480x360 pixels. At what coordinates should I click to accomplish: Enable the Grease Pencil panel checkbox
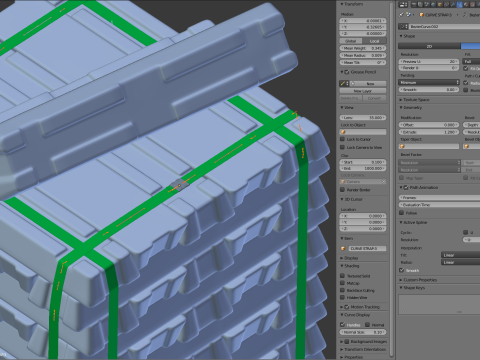coord(347,72)
